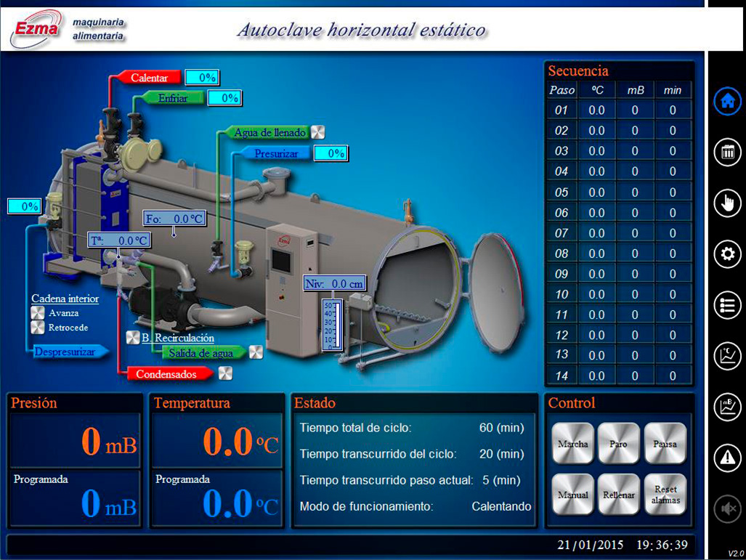
Task: Click the muted speaker icon
Action: click(x=727, y=509)
